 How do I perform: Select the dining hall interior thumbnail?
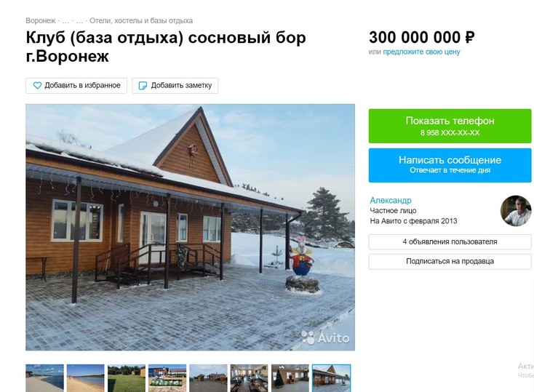[x=249, y=378]
